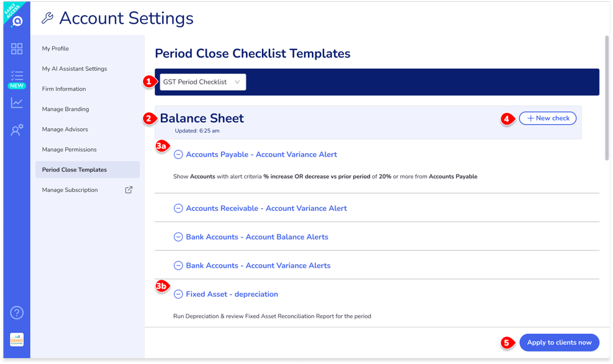Open the analytics chart icon in the sidebar
This screenshot has width=613, height=364.
pyautogui.click(x=17, y=103)
